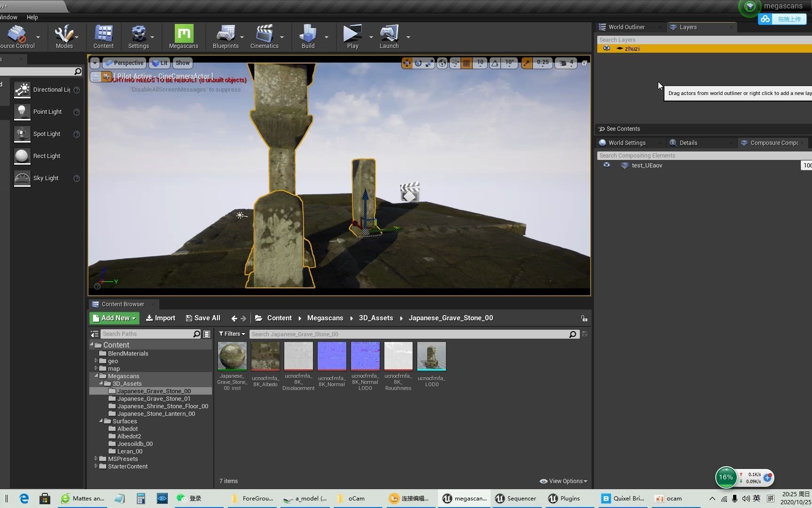The image size is (812, 508).
Task: Adjust the opacity value of test_UEaov
Action: pyautogui.click(x=807, y=165)
